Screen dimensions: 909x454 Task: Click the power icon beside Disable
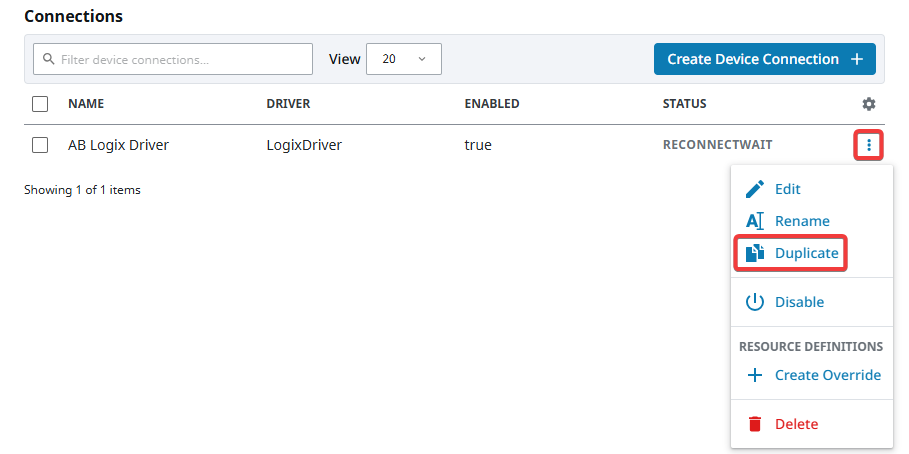point(755,302)
